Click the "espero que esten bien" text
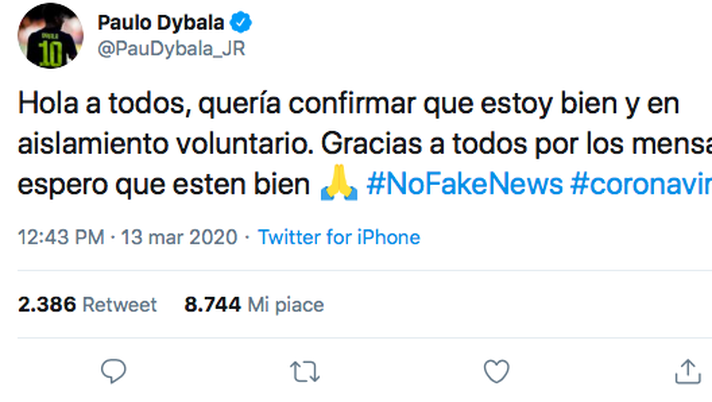 [x=160, y=187]
